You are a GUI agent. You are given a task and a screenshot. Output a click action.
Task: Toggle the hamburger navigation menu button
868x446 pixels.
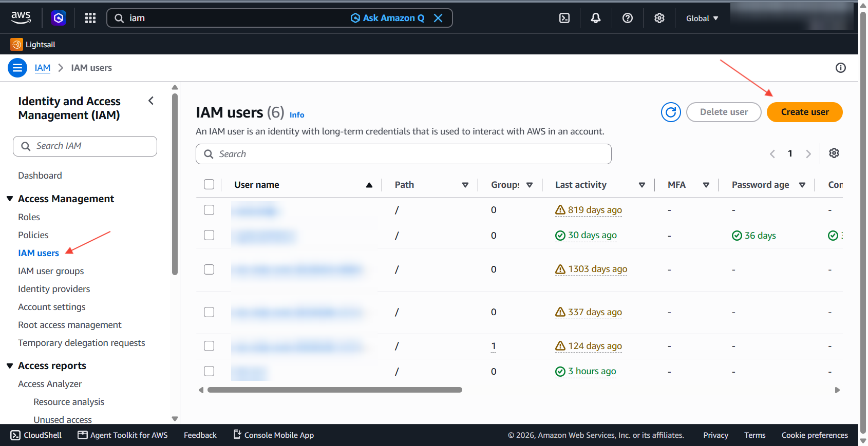(x=17, y=68)
